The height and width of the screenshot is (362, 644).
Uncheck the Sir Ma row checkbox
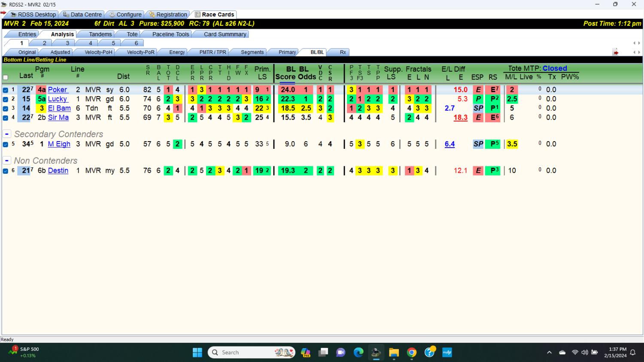6,118
